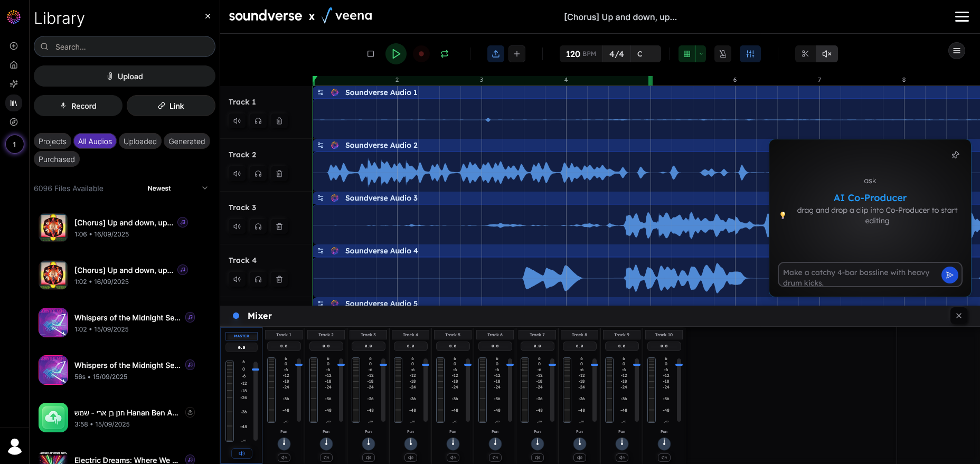The width and height of the screenshot is (980, 464).
Task: Click the Library search field
Action: [125, 46]
